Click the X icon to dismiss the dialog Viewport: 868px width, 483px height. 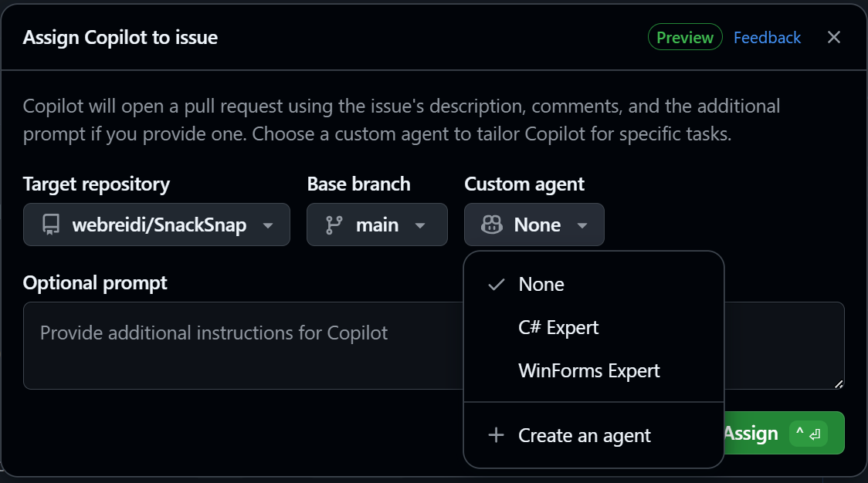[x=833, y=37]
